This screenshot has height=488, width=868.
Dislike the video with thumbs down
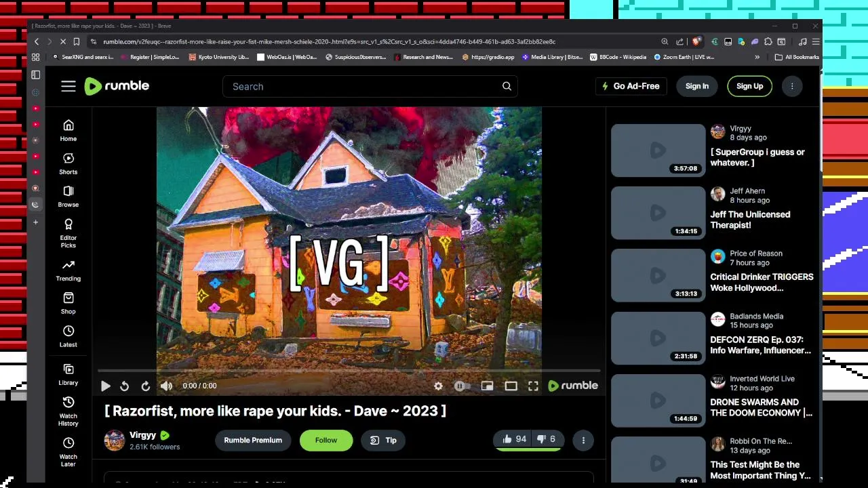click(546, 439)
